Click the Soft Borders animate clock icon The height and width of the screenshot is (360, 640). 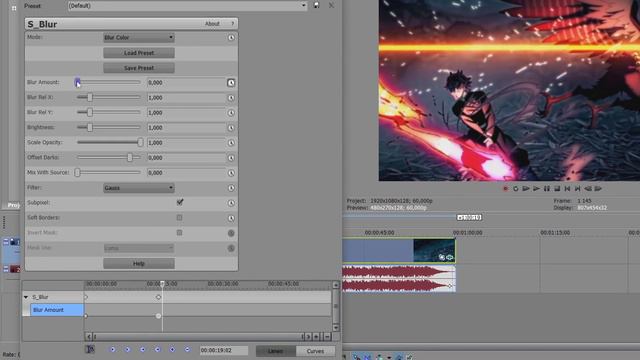[x=231, y=218]
